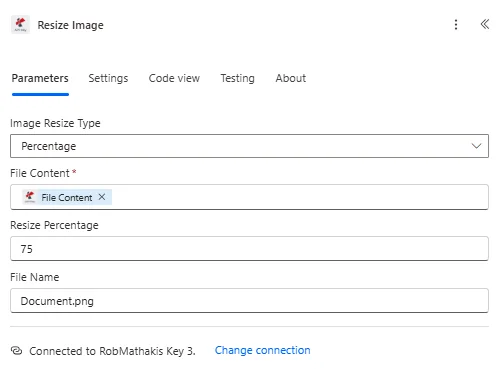
Task: Click the Change connection link
Action: click(262, 350)
